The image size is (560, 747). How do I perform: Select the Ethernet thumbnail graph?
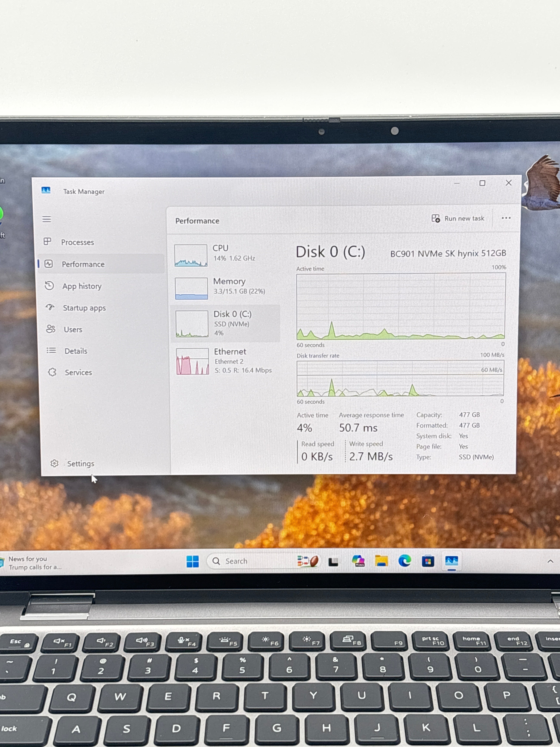tap(192, 361)
